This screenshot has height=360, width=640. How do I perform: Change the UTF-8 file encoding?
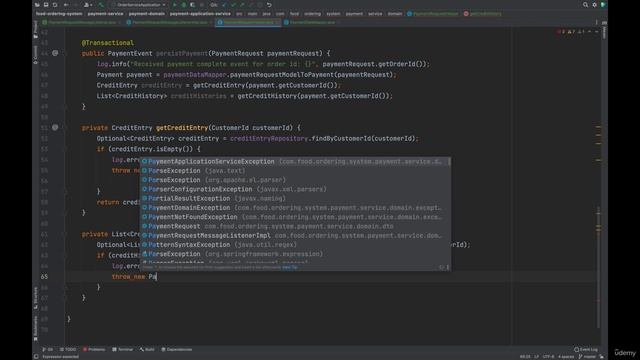(x=549, y=357)
